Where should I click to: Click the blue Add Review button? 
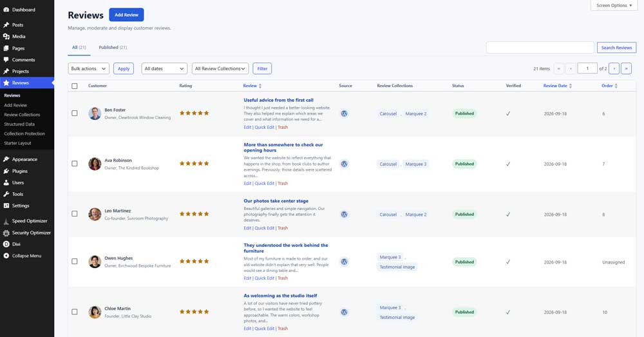pyautogui.click(x=126, y=15)
